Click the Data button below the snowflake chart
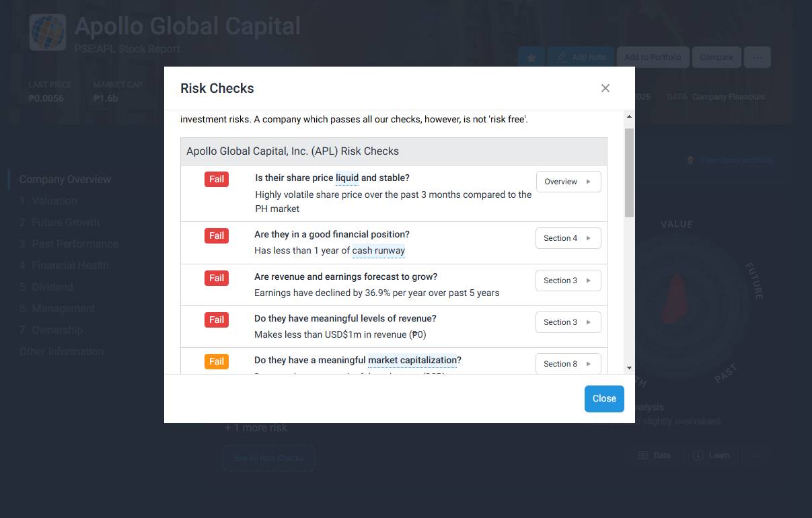 point(655,455)
